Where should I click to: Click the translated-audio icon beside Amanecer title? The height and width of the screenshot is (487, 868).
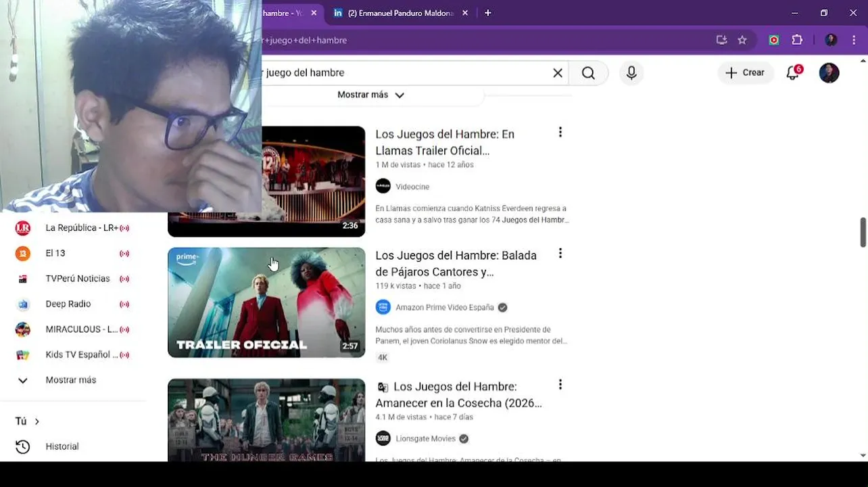pyautogui.click(x=383, y=387)
